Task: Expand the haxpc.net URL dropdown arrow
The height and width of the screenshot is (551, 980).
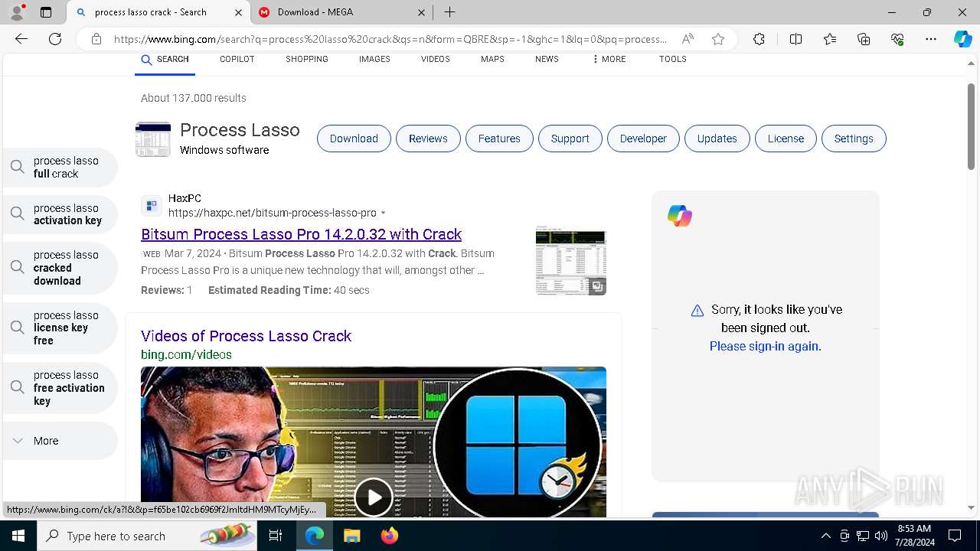Action: coord(384,214)
